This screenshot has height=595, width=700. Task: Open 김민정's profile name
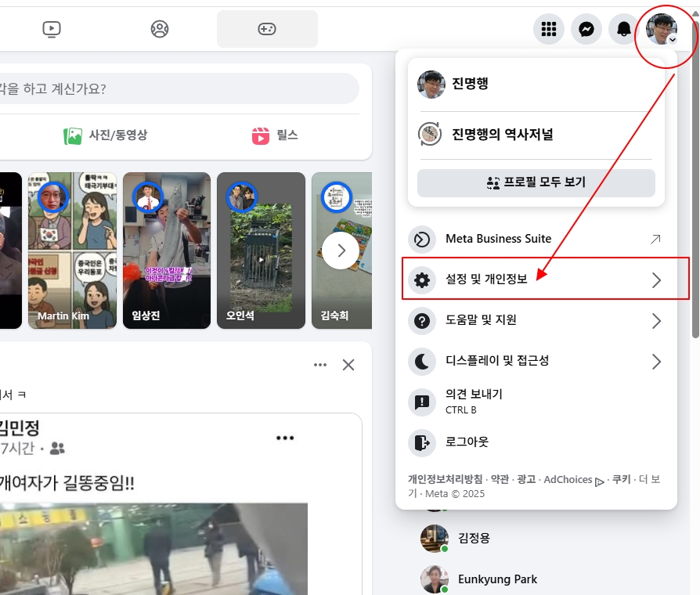tap(20, 427)
